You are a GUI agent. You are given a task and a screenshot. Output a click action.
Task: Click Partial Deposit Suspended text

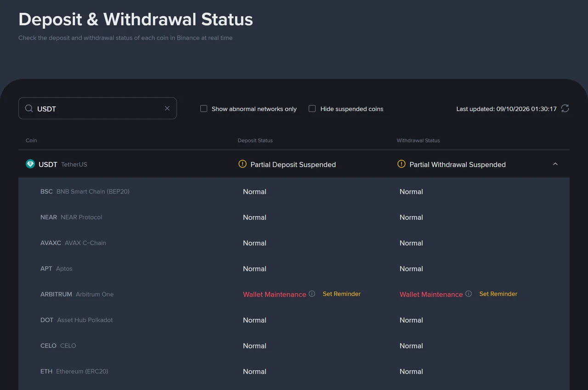293,164
